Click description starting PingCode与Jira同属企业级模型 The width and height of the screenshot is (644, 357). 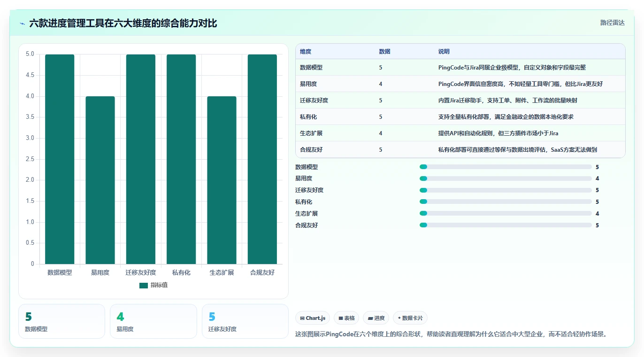512,68
